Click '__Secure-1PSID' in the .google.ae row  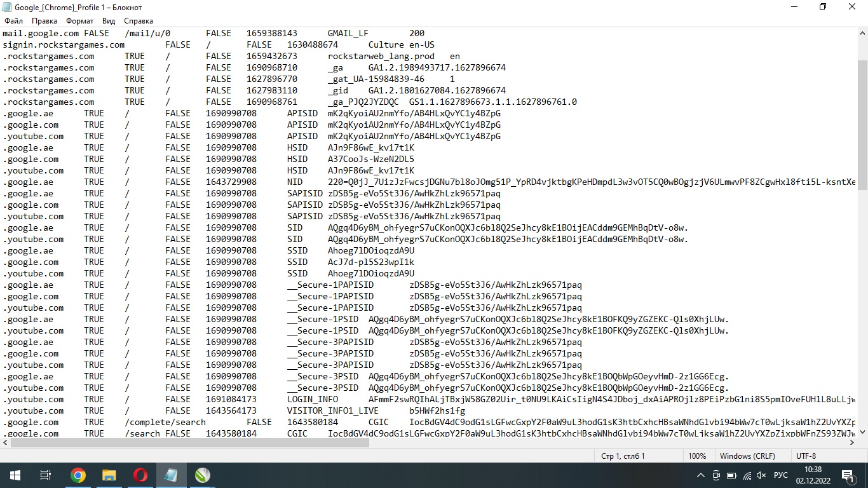[x=323, y=319]
